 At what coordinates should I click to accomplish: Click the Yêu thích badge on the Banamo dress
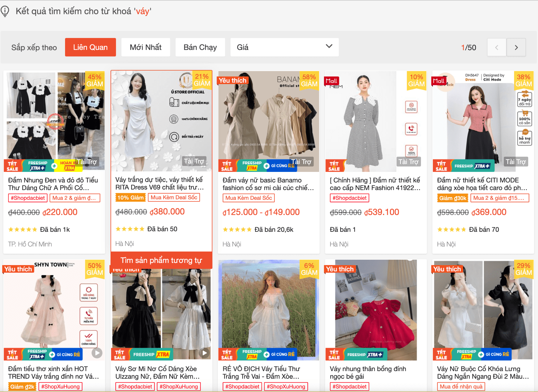coord(232,80)
